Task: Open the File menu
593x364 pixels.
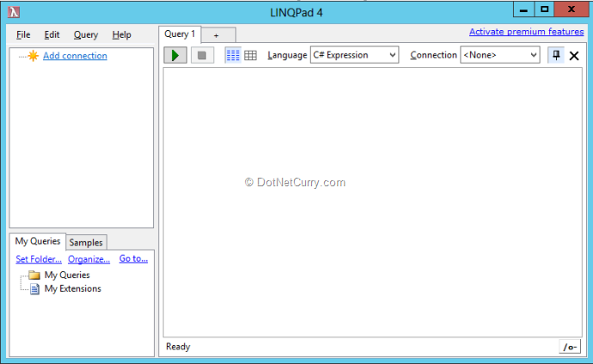Action: tap(23, 34)
